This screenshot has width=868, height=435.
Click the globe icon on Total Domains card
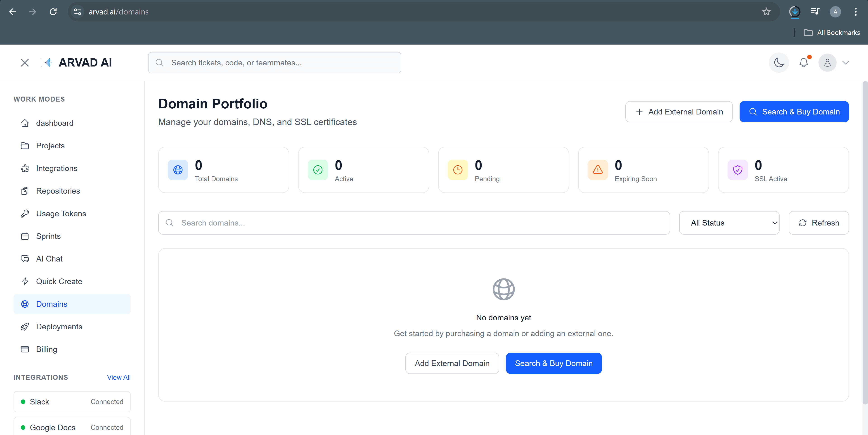click(178, 170)
